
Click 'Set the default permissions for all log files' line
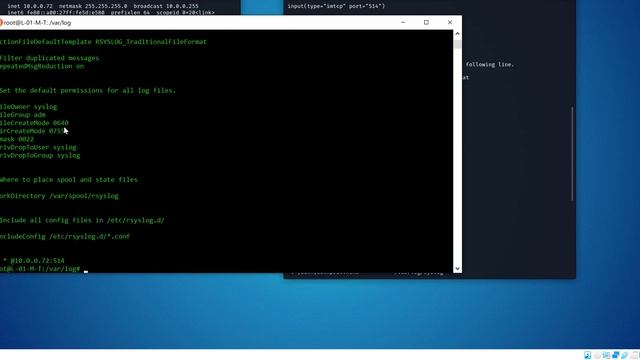coord(88,91)
